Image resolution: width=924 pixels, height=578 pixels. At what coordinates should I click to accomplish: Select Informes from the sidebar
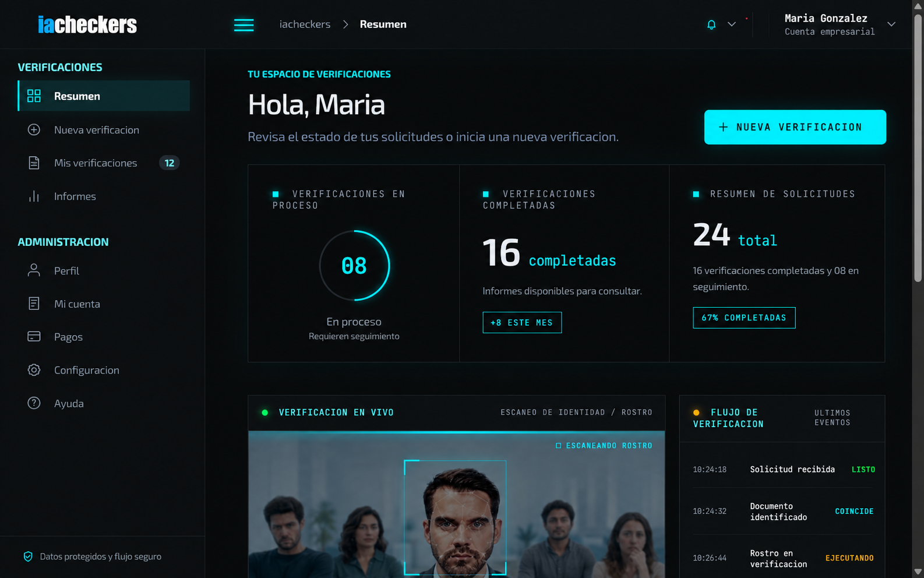pos(104,196)
